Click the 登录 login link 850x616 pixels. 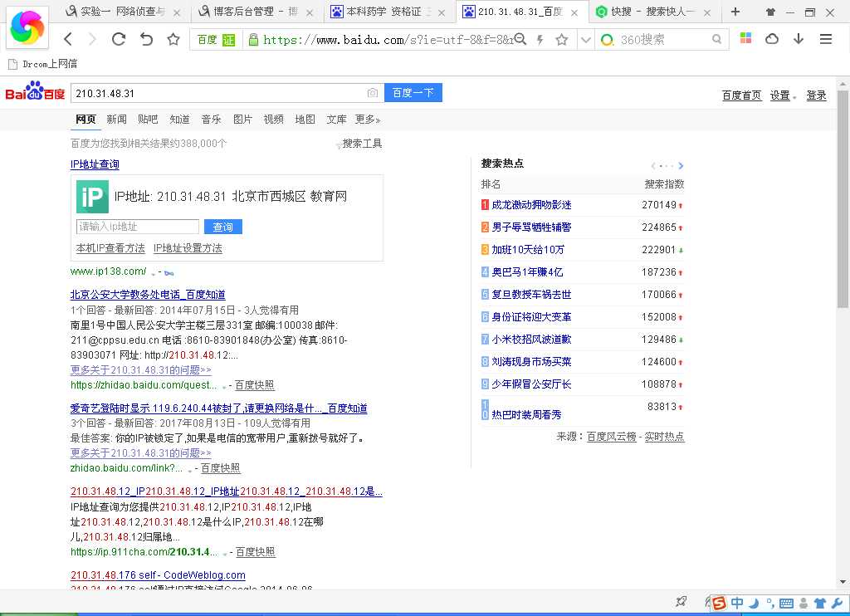816,95
